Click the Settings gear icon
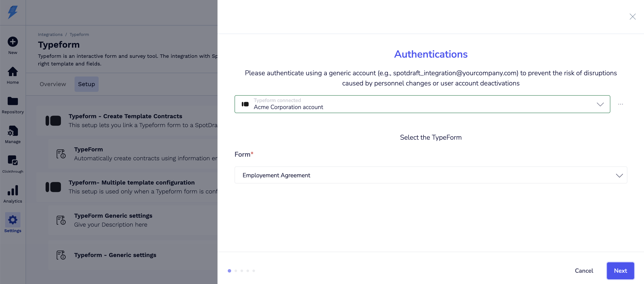 (x=13, y=220)
